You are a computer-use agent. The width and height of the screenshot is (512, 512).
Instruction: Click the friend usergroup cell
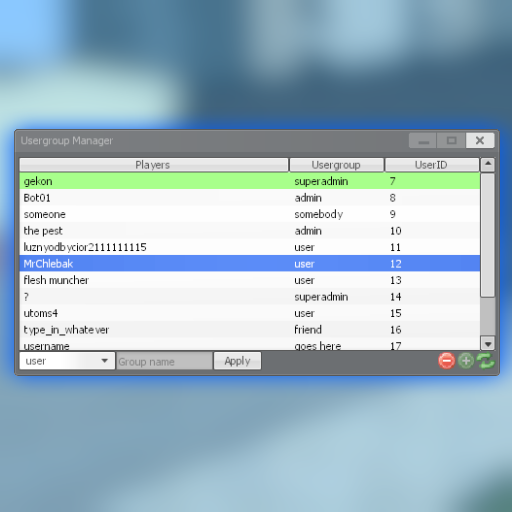coord(308,330)
